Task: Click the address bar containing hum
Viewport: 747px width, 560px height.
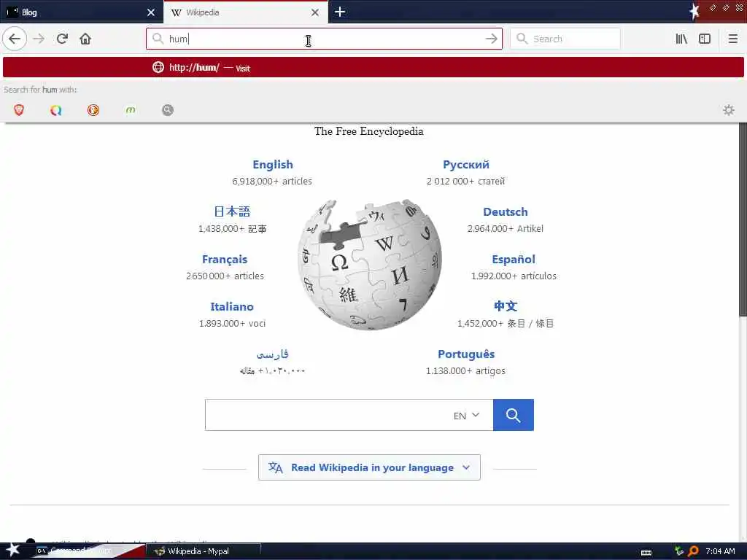Action: (324, 39)
